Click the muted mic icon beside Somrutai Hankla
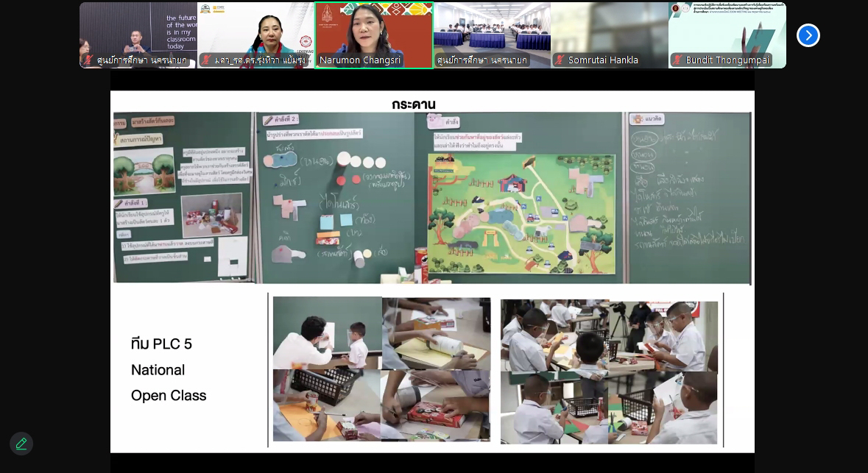Image resolution: width=868 pixels, height=473 pixels. point(560,60)
